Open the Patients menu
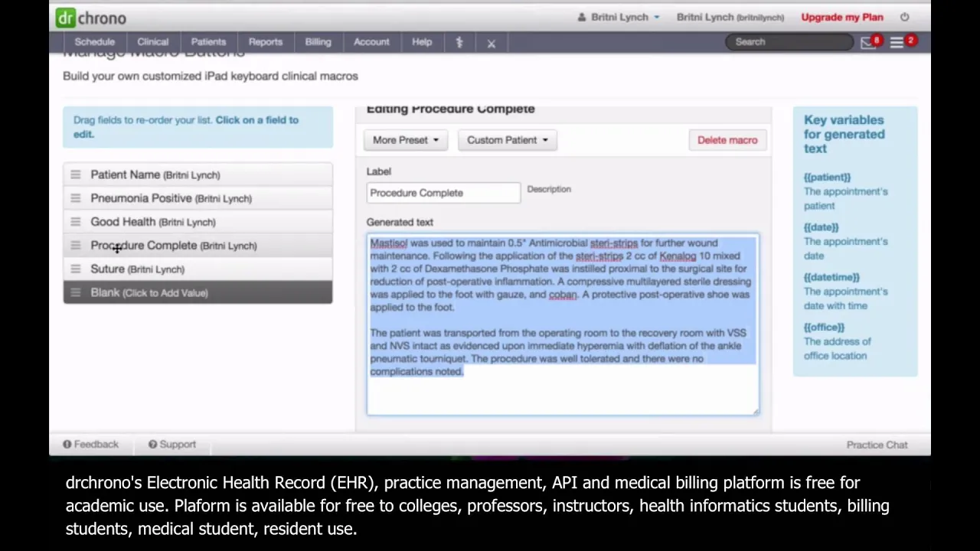Image resolution: width=980 pixels, height=551 pixels. 208,42
